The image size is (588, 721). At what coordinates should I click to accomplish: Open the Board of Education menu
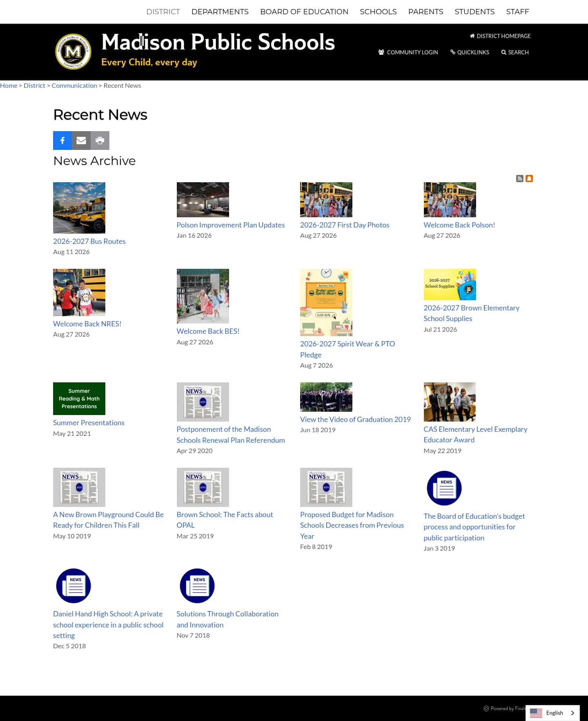point(304,12)
